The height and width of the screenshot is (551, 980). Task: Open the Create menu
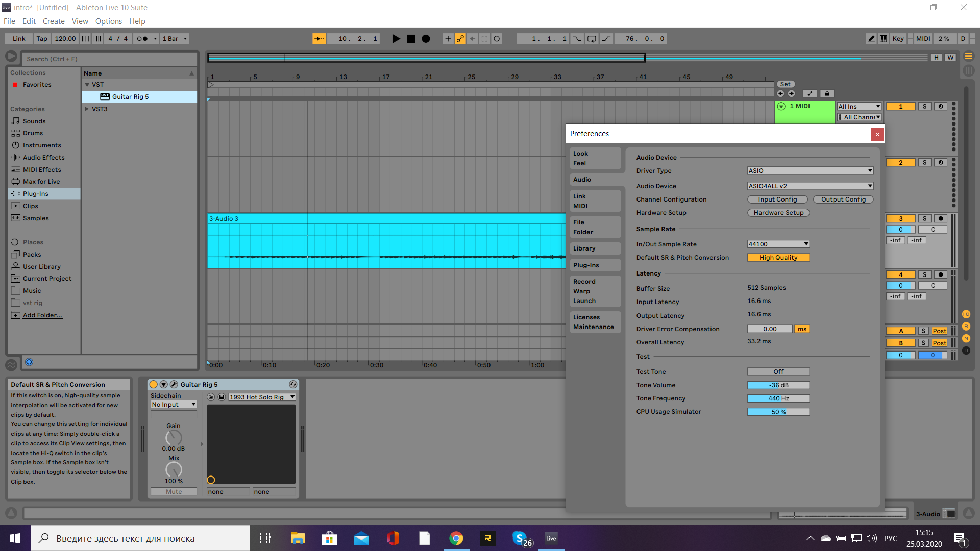[54, 21]
